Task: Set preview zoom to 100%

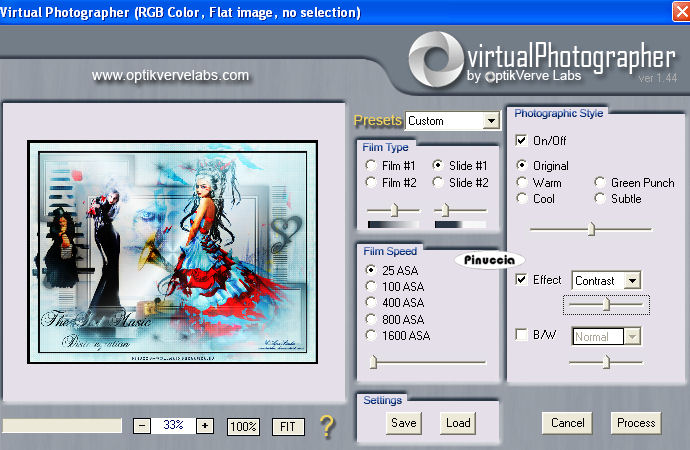Action: click(243, 426)
